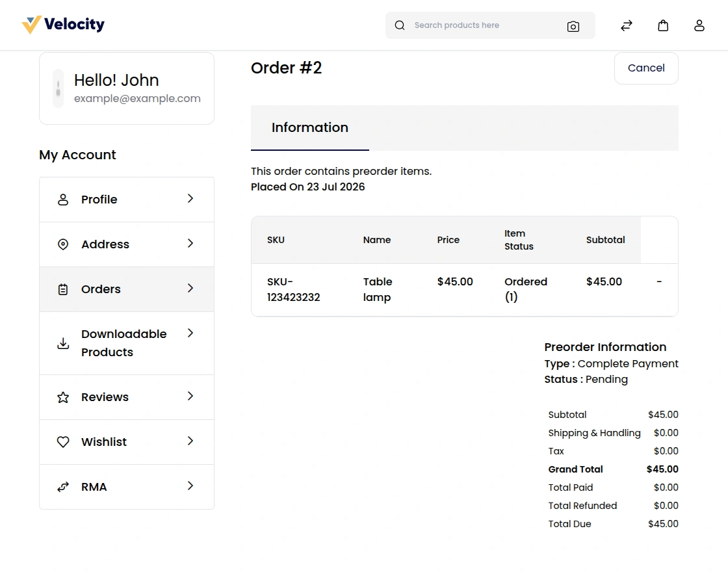Click example@example.com email text
This screenshot has width=728, height=572.
coord(137,98)
